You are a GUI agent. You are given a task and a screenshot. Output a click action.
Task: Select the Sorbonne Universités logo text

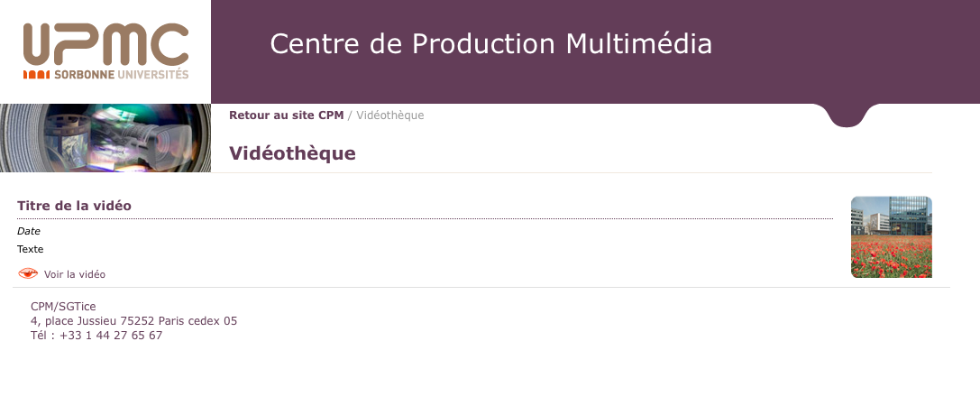(x=121, y=74)
